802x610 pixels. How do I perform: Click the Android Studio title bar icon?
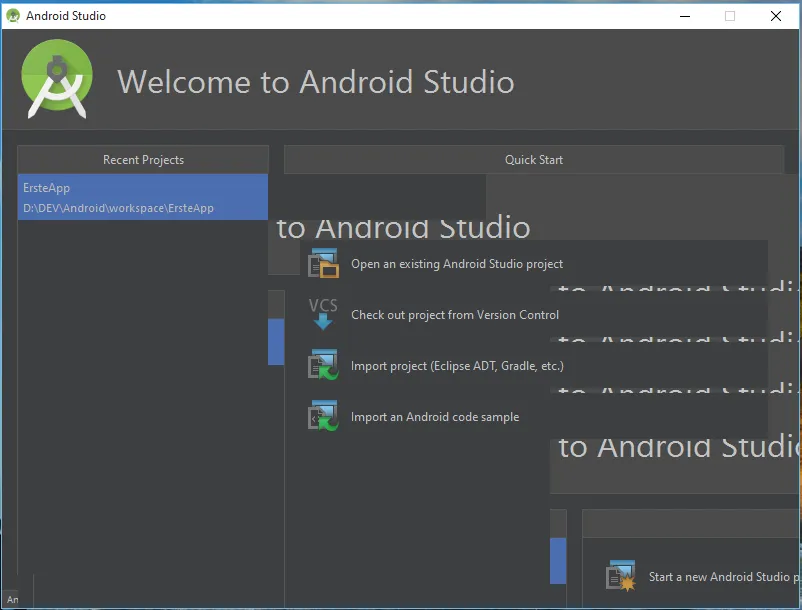click(x=13, y=16)
